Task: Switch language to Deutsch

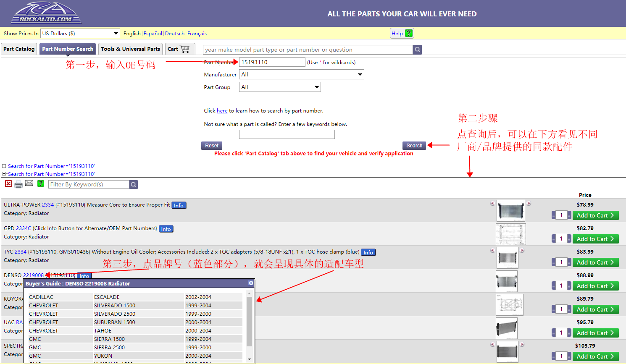Action: tap(175, 33)
